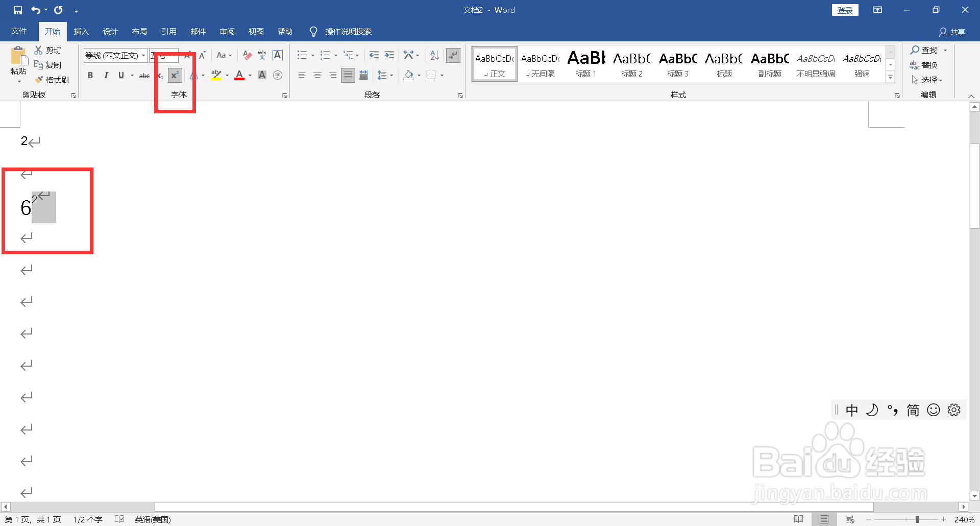Toggle subscript formatting (x₂)
Image resolution: width=980 pixels, height=526 pixels.
(x=160, y=76)
